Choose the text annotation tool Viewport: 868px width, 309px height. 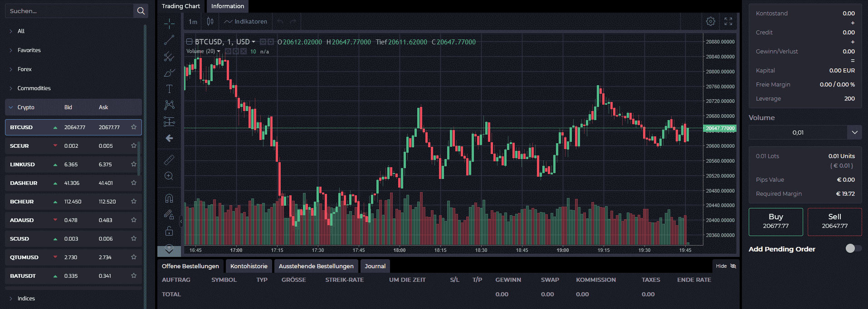[x=169, y=89]
